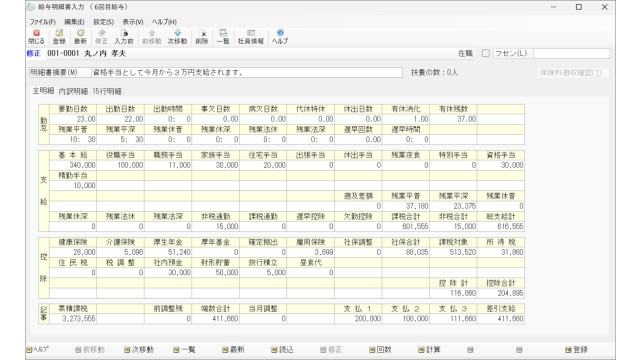Select the 控除合計 value 204,895
The height and width of the screenshot is (360, 640).
point(501,293)
